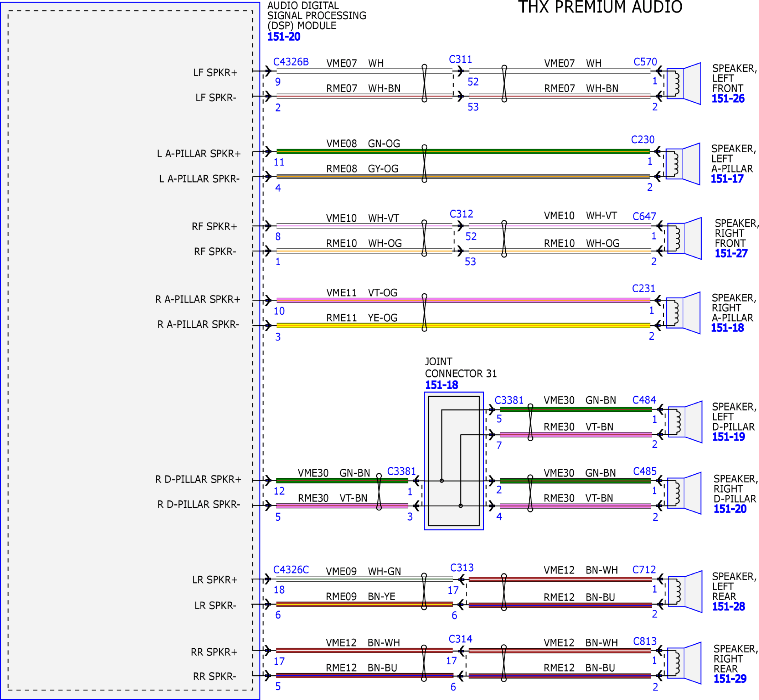Select the RF SPKR+ pin label
The width and height of the screenshot is (759, 700).
(x=215, y=227)
